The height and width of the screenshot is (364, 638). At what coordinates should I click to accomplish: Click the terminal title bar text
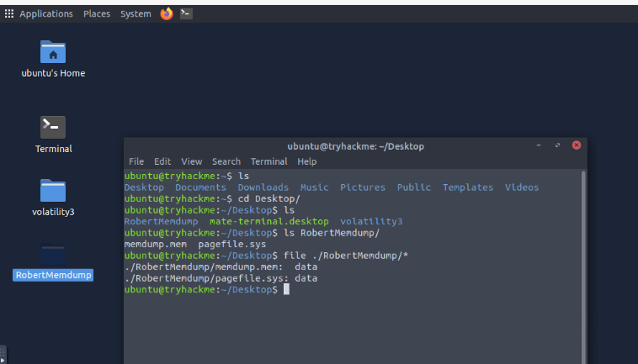click(356, 146)
